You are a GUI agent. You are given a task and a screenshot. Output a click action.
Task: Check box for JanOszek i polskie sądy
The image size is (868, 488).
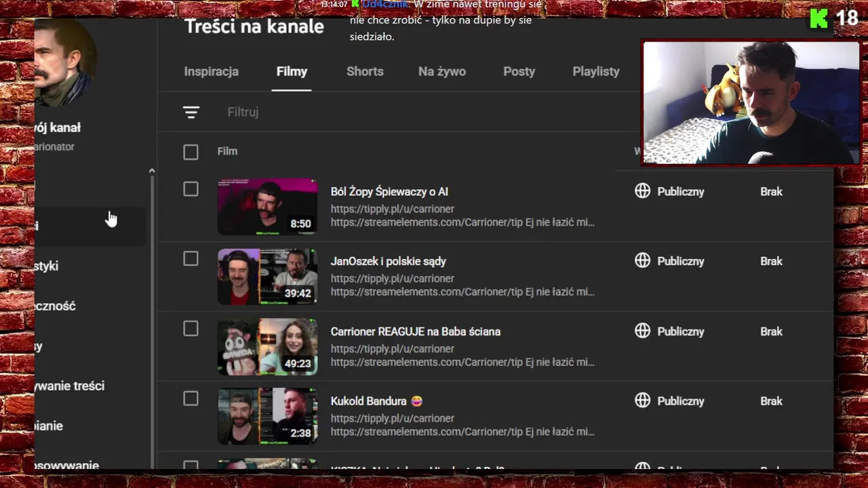coord(191,259)
